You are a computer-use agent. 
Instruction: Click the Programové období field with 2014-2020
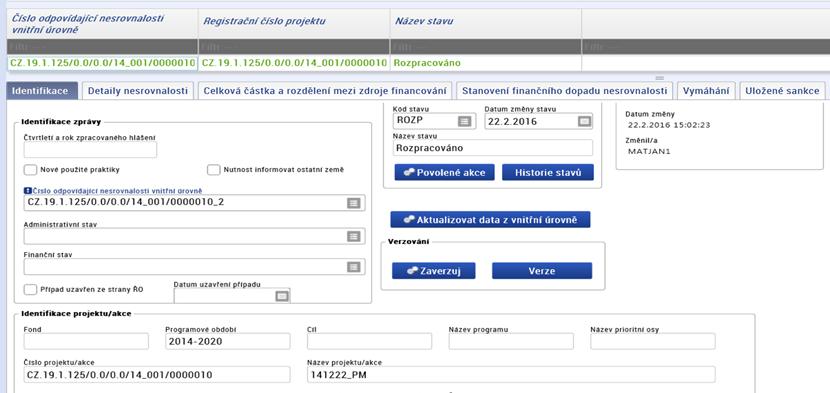tap(228, 342)
